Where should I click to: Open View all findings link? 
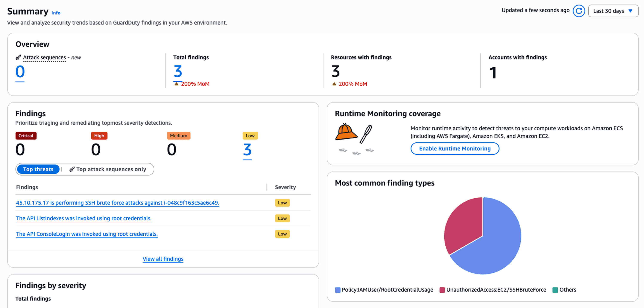pos(163,259)
